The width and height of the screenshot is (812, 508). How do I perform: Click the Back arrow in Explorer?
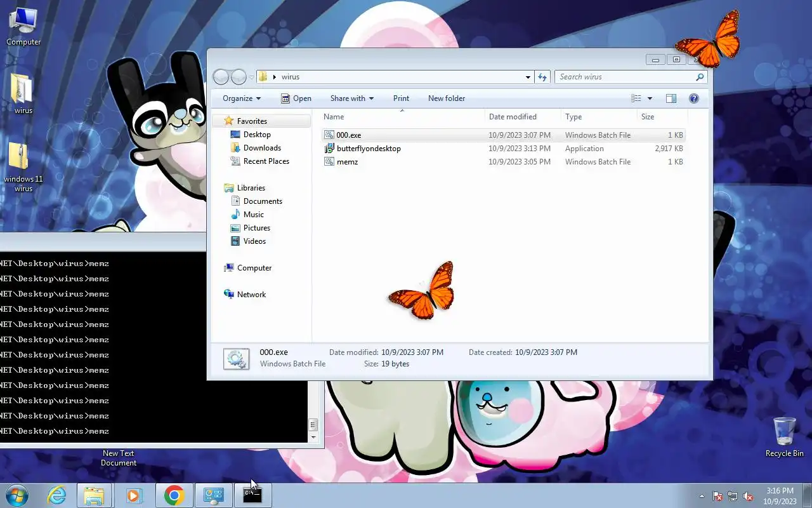pos(221,77)
